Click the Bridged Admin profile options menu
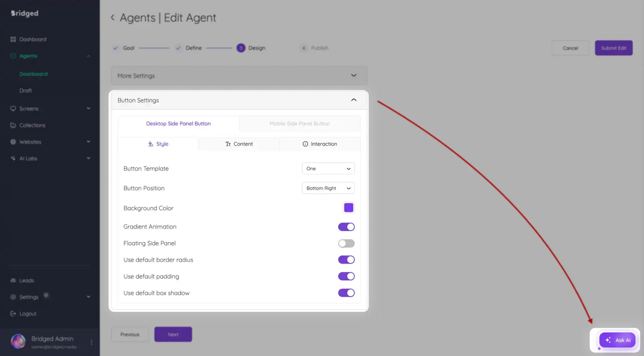This screenshot has width=644, height=356. [91, 341]
